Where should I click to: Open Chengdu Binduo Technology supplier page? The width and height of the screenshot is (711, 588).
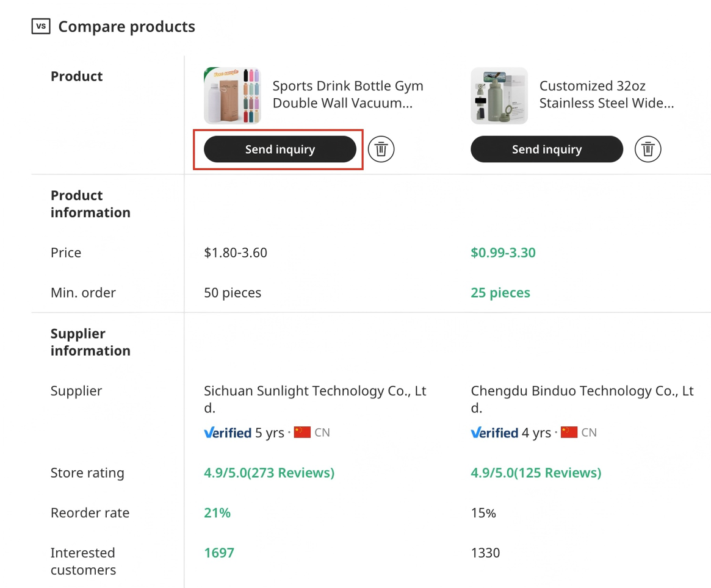[x=582, y=399]
